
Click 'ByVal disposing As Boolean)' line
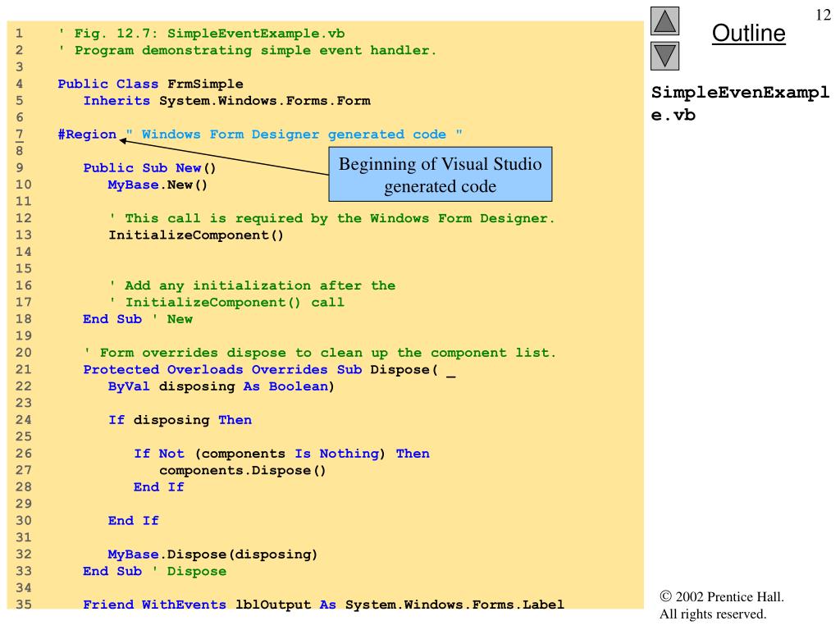pyautogui.click(x=221, y=386)
